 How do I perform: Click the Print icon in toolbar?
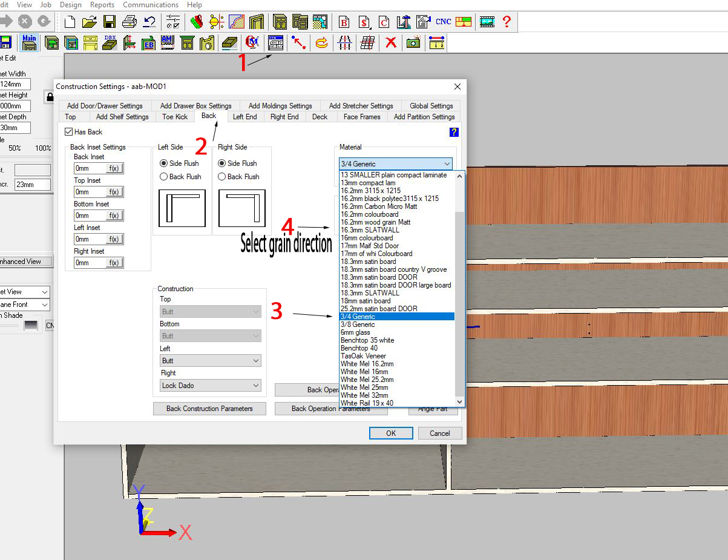[129, 22]
